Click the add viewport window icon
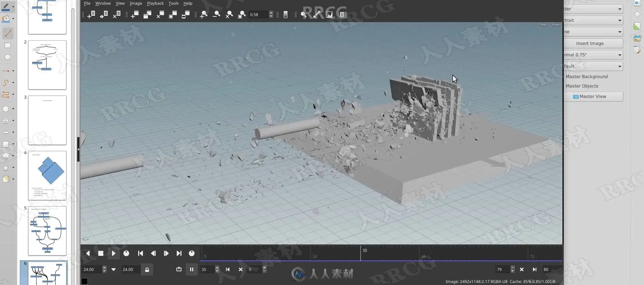The image size is (644, 285). [x=135, y=14]
